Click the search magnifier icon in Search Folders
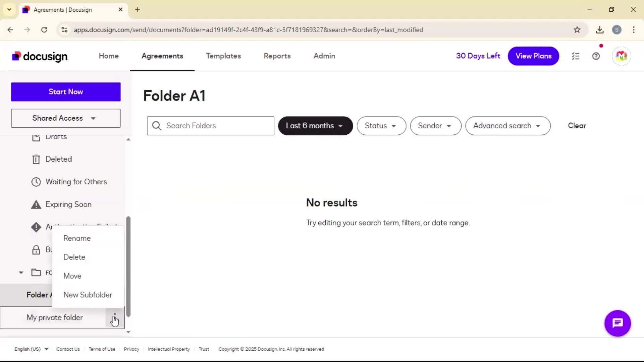644x362 pixels. (x=157, y=126)
